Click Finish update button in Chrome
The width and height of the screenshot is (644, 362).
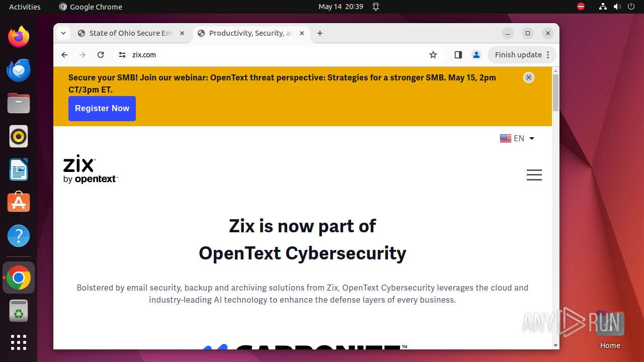coord(522,55)
